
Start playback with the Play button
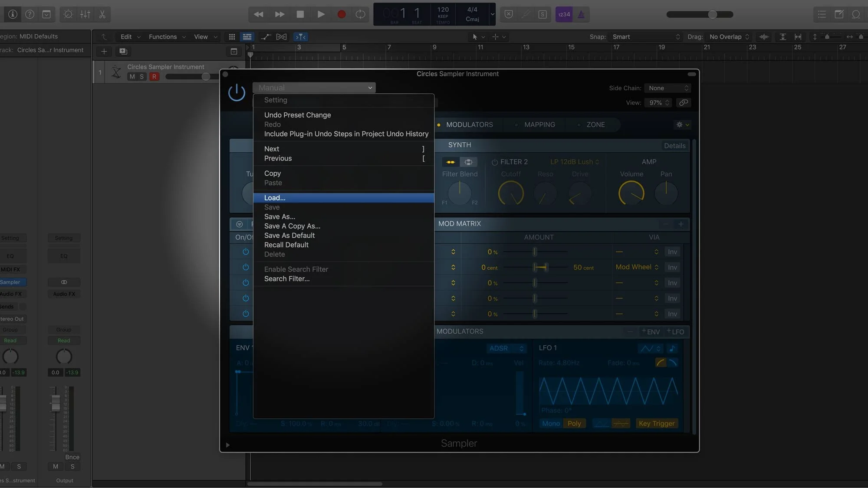(x=321, y=14)
